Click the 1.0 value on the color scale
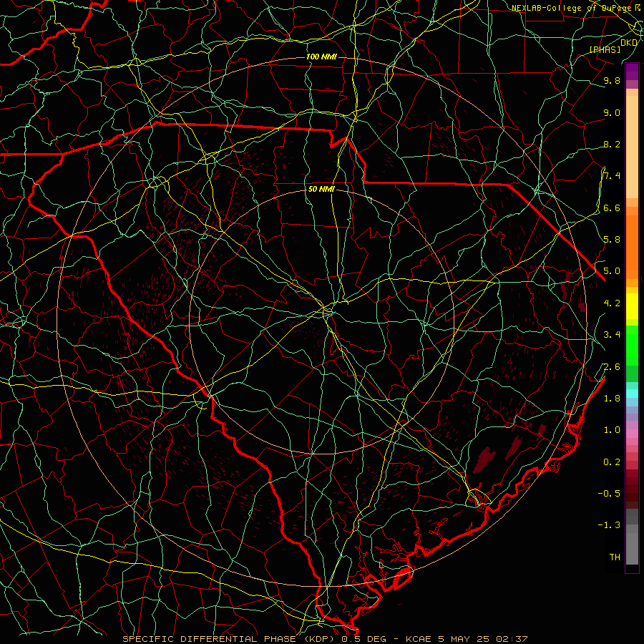644x644 pixels. tap(612, 430)
